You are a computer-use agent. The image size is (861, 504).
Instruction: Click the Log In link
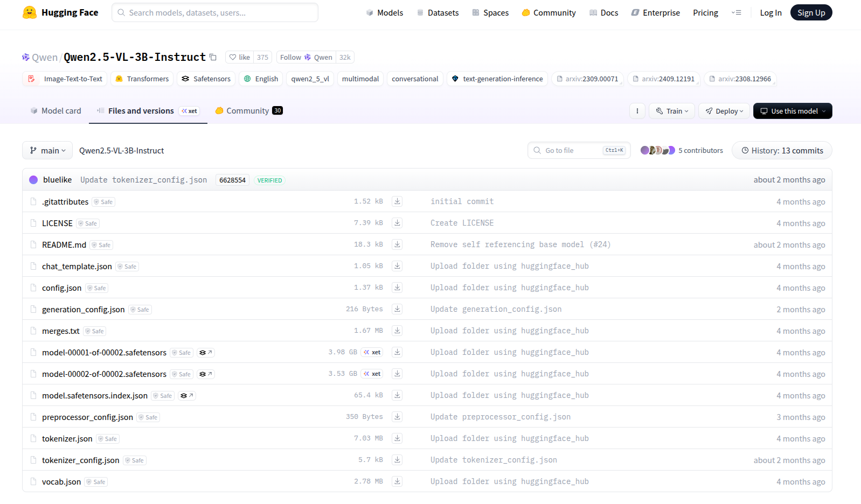click(x=770, y=12)
